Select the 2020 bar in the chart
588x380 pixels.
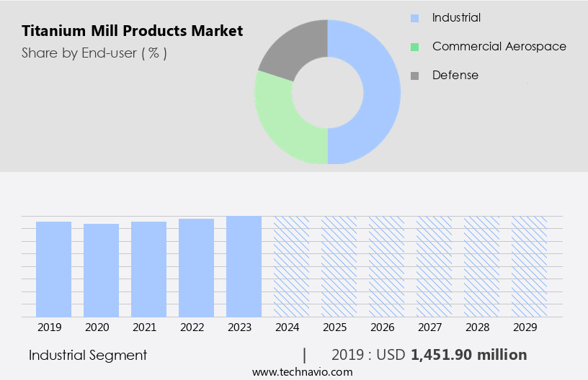click(102, 270)
